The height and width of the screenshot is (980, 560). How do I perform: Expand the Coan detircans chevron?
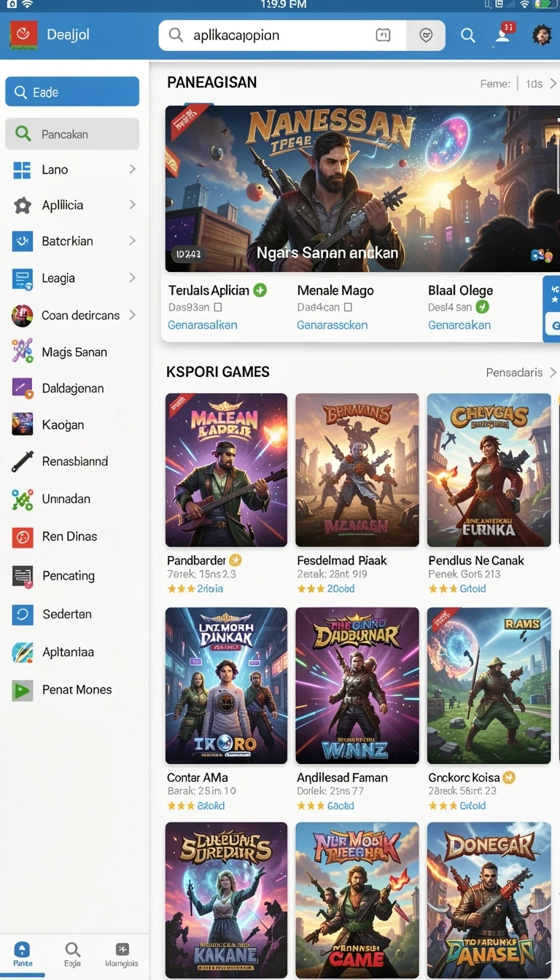tap(132, 315)
